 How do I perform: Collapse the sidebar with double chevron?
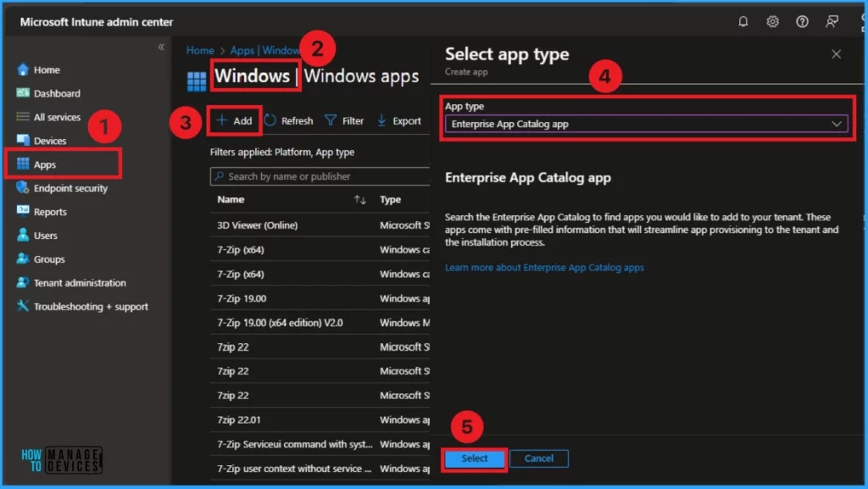(161, 47)
